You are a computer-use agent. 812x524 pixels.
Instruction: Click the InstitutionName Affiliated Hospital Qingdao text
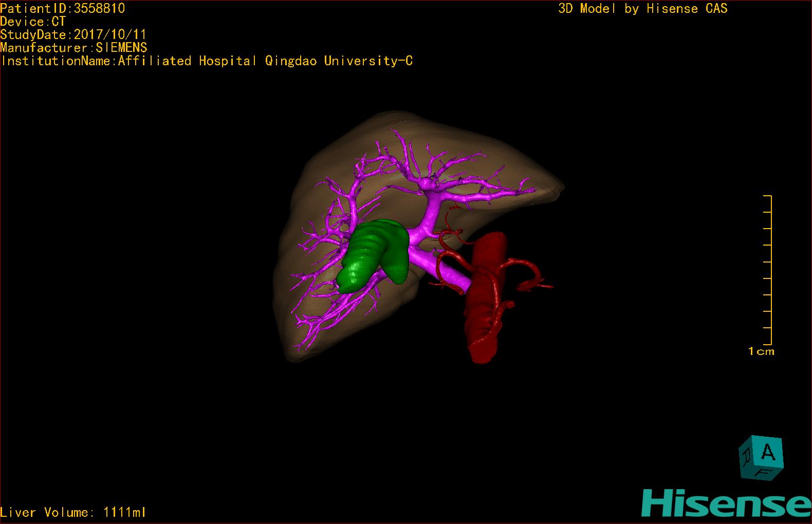[x=207, y=61]
